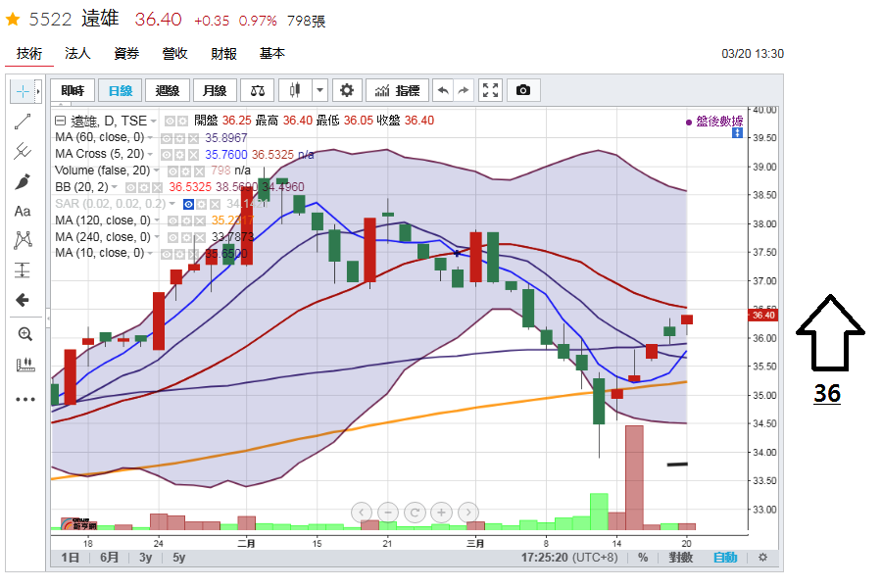Screen dimensions: 882x588
Task: Show the hidden SAR indicator
Action: click(188, 204)
